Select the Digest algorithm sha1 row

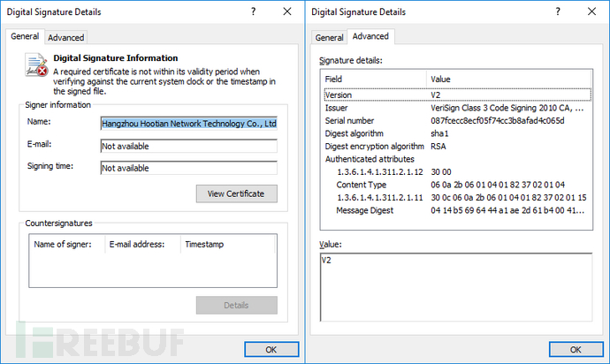point(455,133)
